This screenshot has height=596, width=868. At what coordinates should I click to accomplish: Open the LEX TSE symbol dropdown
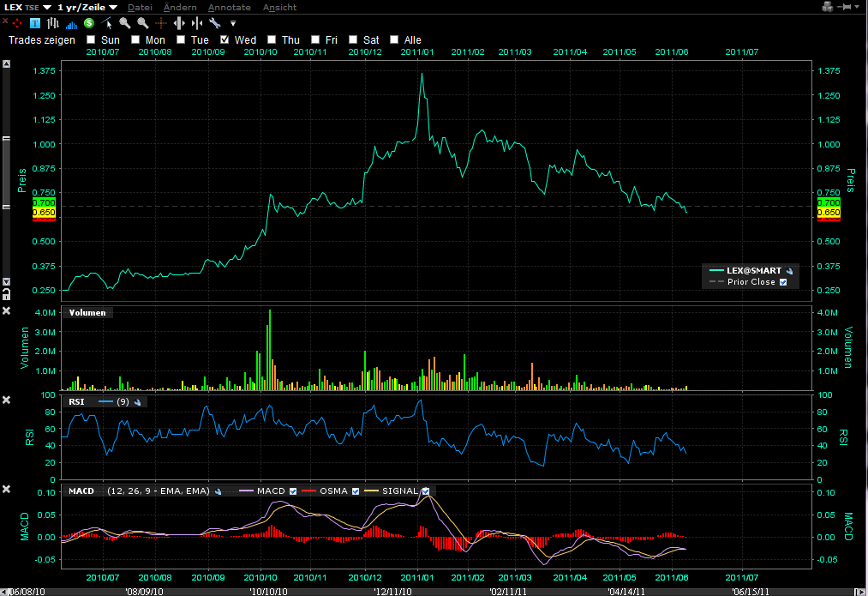coord(46,8)
